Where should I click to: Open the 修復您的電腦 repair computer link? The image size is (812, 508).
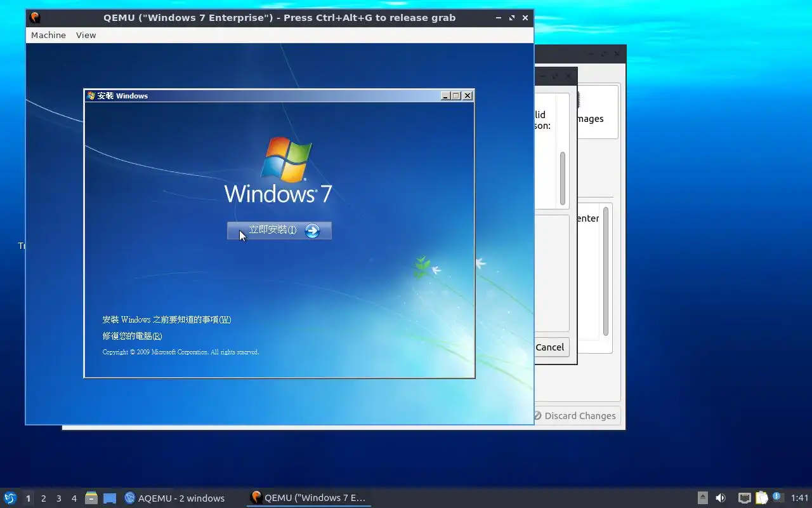pos(132,336)
